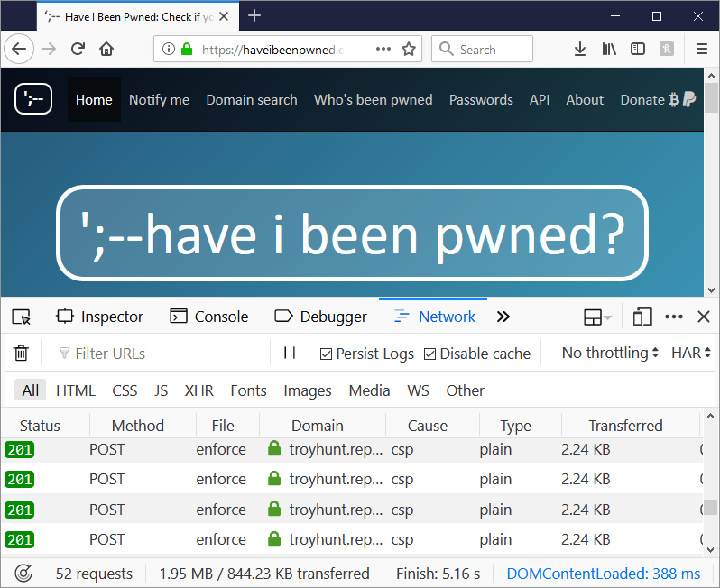
Task: Filter requests by JS
Action: [x=161, y=390]
